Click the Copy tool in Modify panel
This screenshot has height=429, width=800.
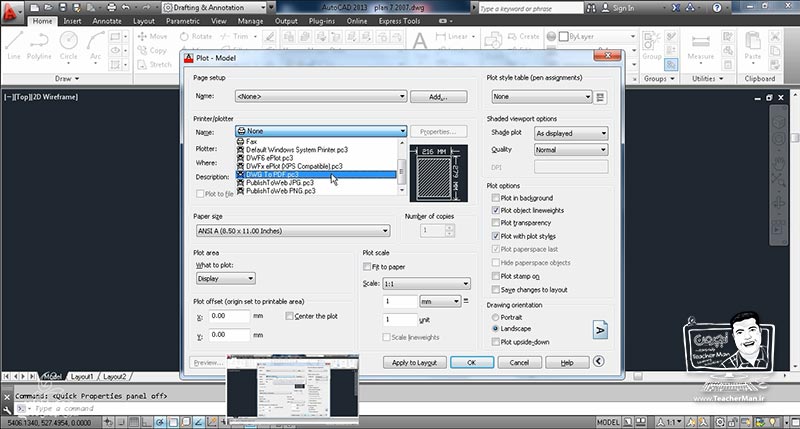tap(152, 51)
